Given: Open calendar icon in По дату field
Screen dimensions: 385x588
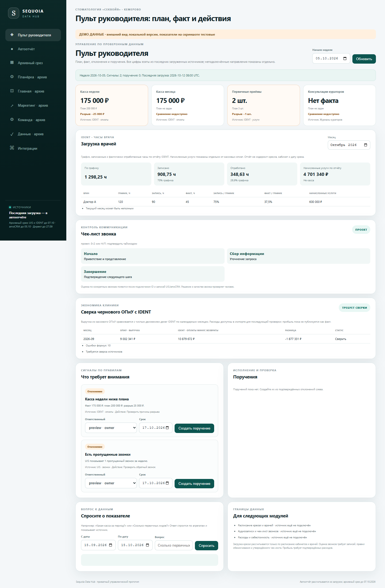Looking at the screenshot, I should 147,545.
